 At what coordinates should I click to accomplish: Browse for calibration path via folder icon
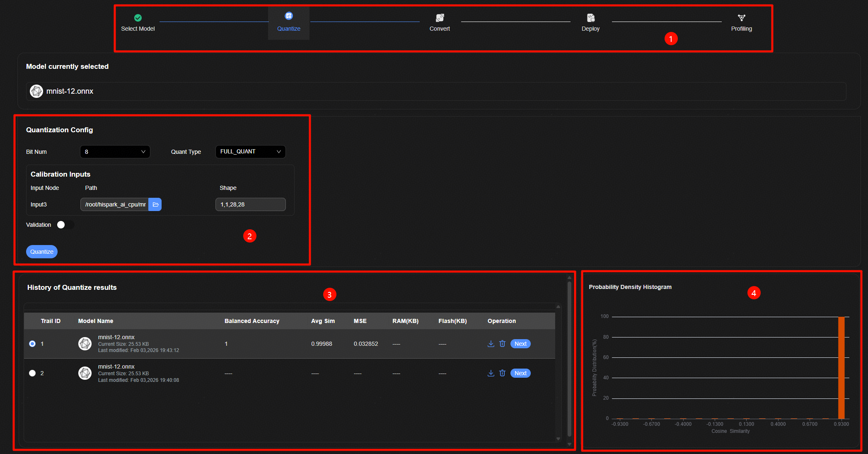155,204
